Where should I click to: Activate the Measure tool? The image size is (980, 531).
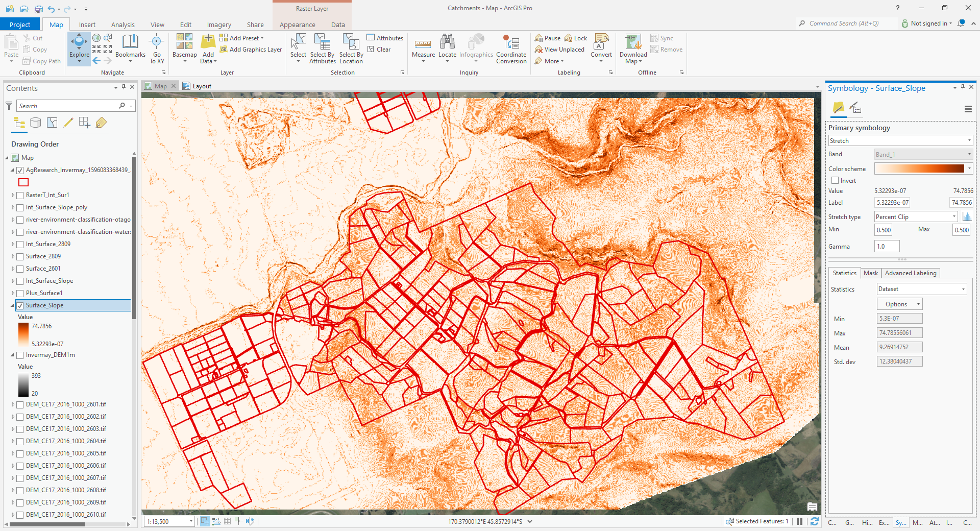pos(423,49)
